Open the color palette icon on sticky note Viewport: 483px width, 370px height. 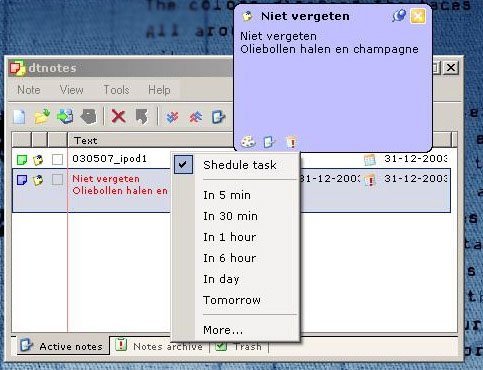(x=248, y=142)
